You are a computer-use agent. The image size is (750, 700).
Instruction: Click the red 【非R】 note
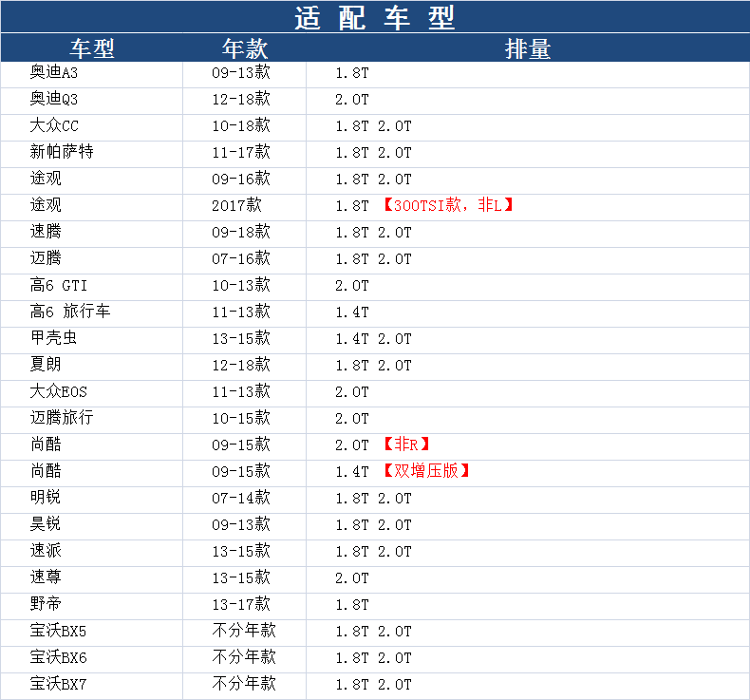click(406, 445)
